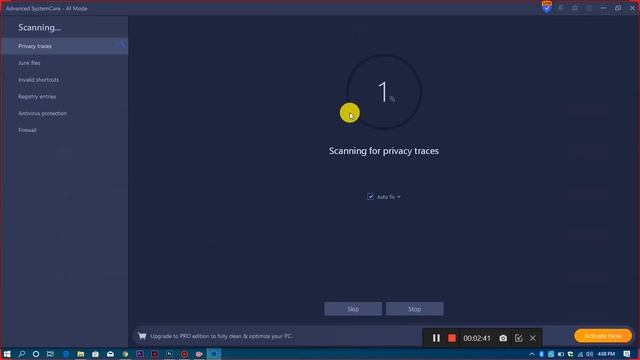This screenshot has height=360, width=640.
Task: Click the Activate Now button
Action: [603, 336]
